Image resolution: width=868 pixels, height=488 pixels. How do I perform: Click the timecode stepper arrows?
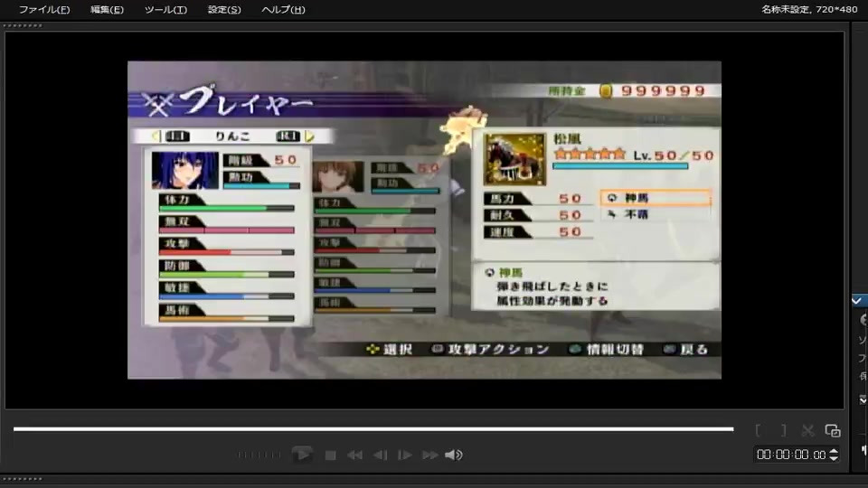point(834,455)
